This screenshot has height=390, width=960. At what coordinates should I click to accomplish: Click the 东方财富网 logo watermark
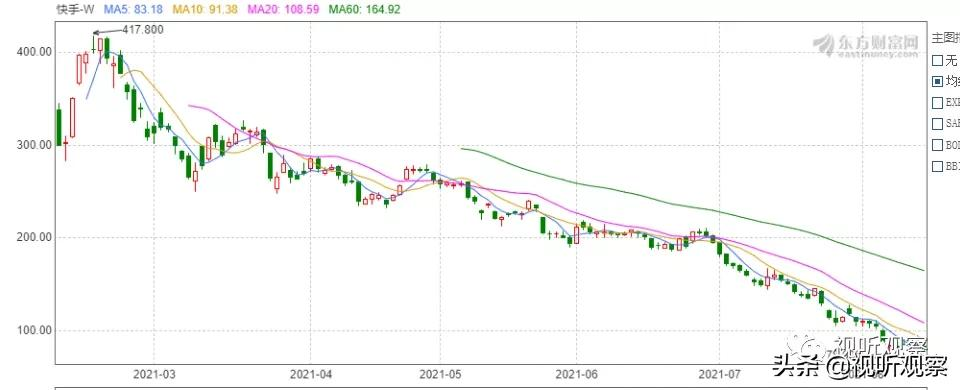coord(866,45)
